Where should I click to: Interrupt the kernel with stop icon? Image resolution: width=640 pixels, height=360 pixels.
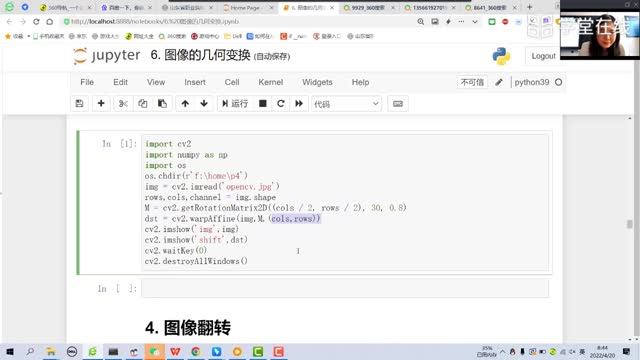(262, 104)
